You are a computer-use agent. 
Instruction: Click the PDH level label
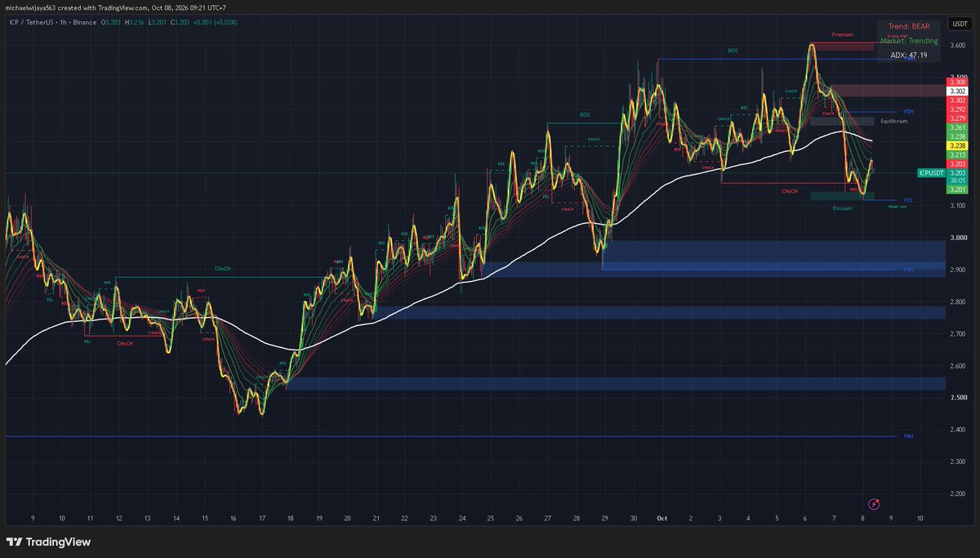point(908,112)
